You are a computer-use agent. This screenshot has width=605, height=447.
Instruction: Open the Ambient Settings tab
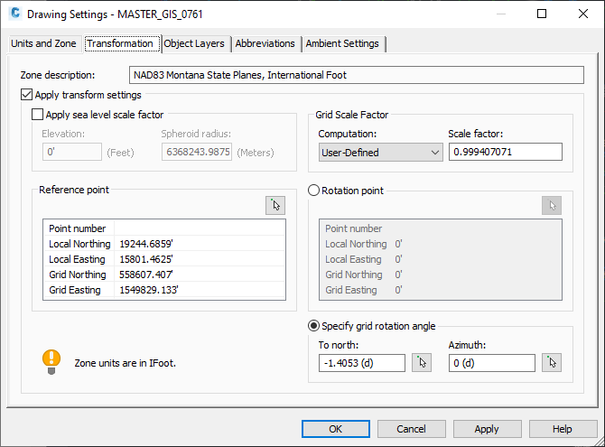(x=342, y=44)
